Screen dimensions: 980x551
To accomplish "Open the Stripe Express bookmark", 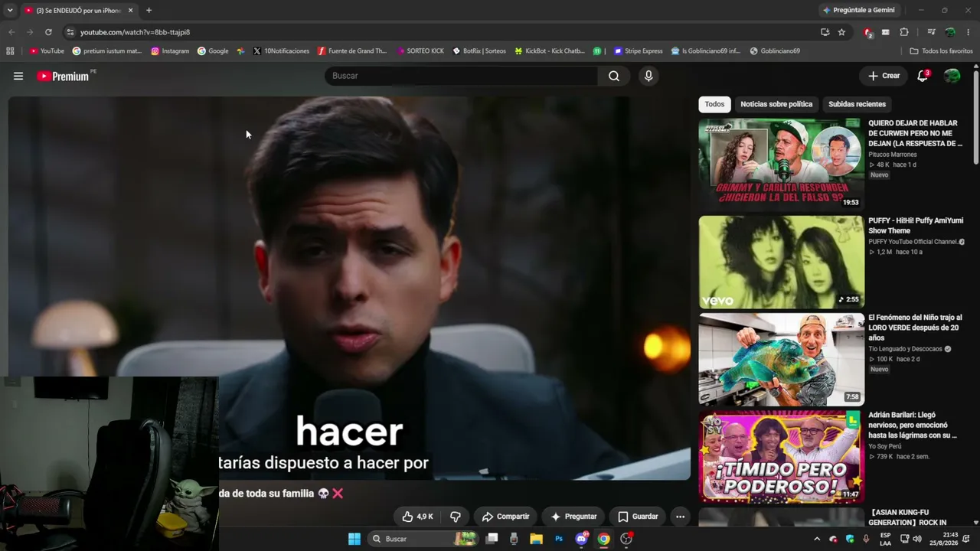I will pos(639,51).
